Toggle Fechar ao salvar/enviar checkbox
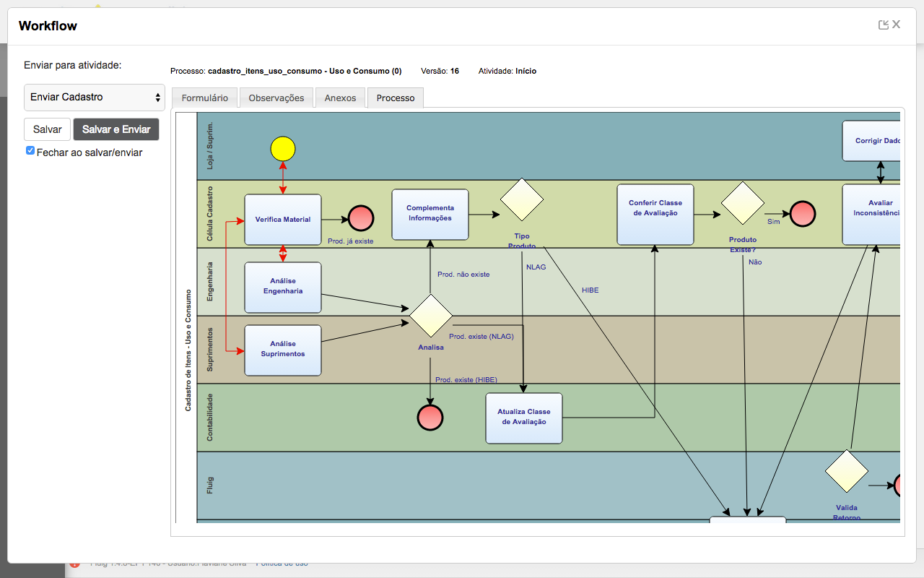924x578 pixels. [x=30, y=151]
